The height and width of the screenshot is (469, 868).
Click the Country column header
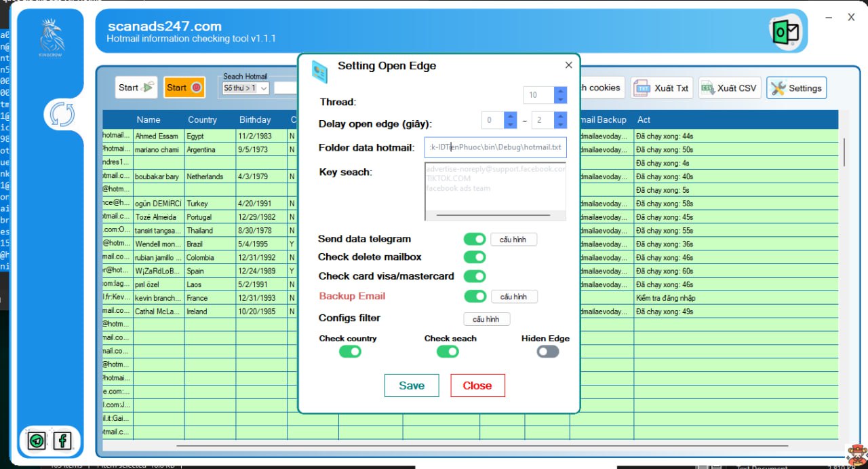pos(202,120)
